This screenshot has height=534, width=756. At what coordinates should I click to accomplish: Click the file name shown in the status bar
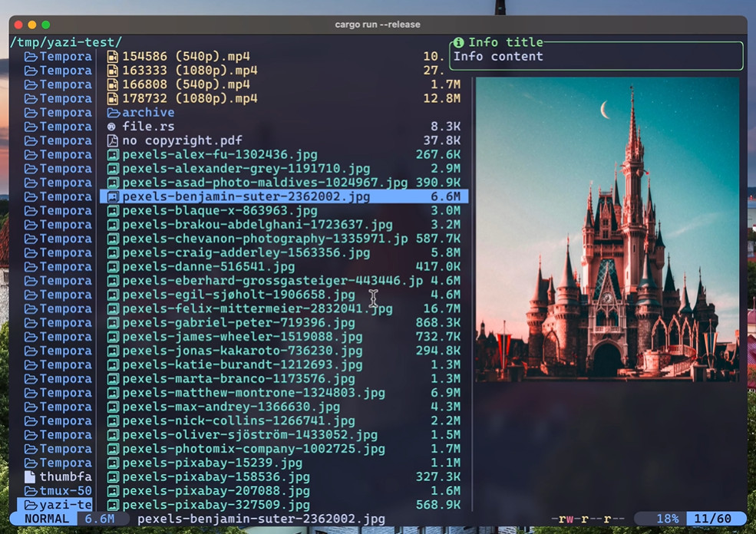(x=261, y=519)
